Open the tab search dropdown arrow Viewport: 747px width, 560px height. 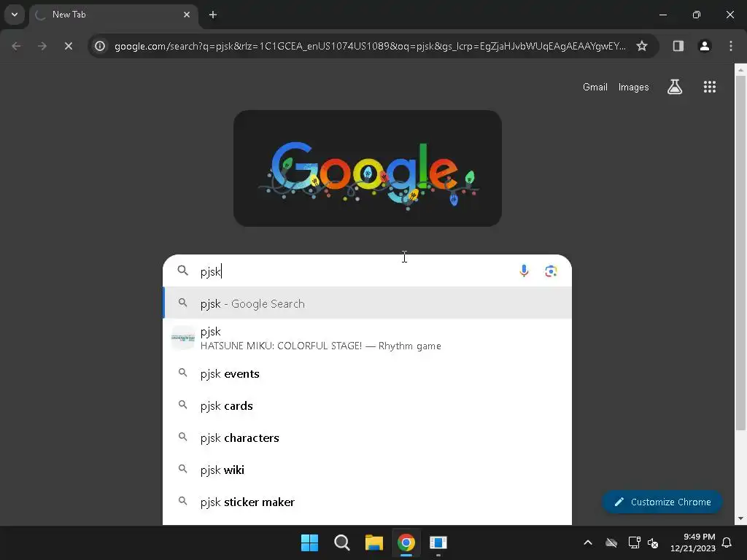point(15,15)
